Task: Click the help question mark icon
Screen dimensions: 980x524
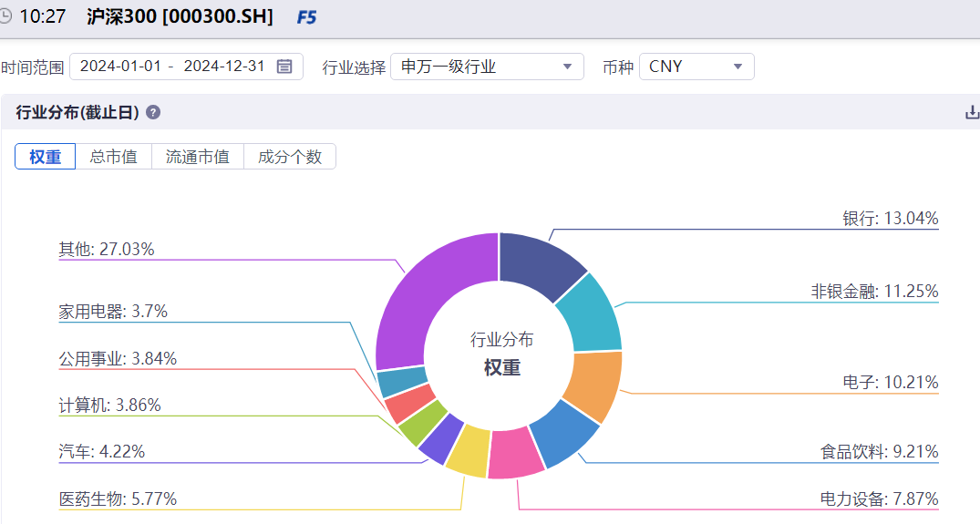Action: pyautogui.click(x=153, y=112)
